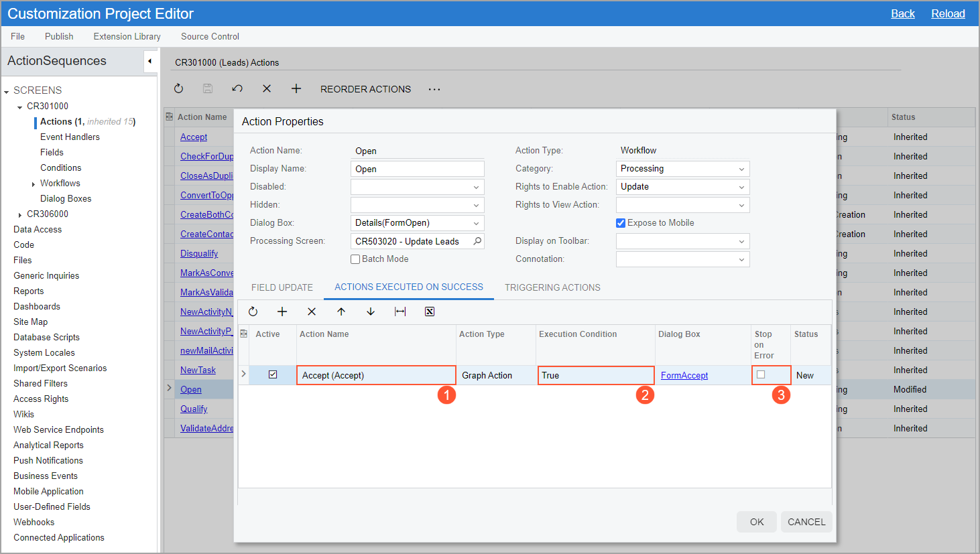Open the Processing Screen lookup magnifier
Viewport: 980px width, 554px height.
pyautogui.click(x=477, y=241)
